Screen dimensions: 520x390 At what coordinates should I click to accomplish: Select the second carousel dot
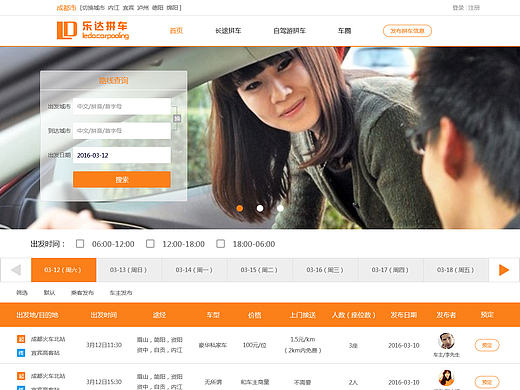tap(260, 208)
